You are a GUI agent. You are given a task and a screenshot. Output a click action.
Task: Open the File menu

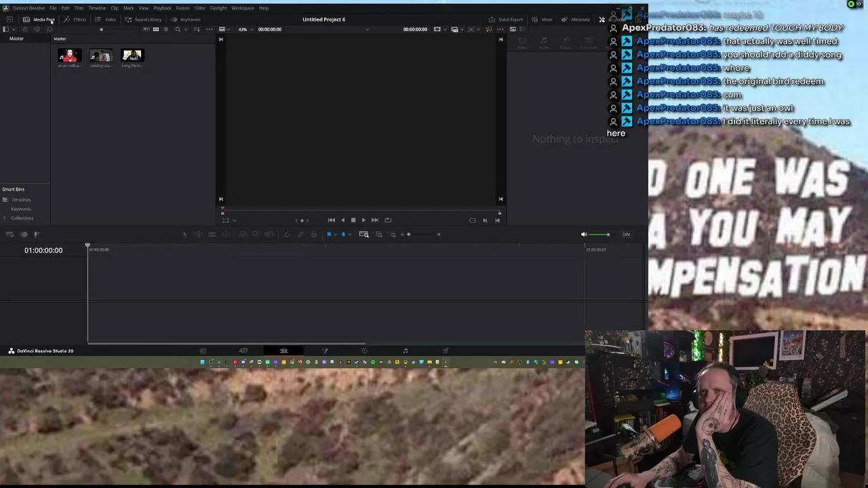pos(53,8)
